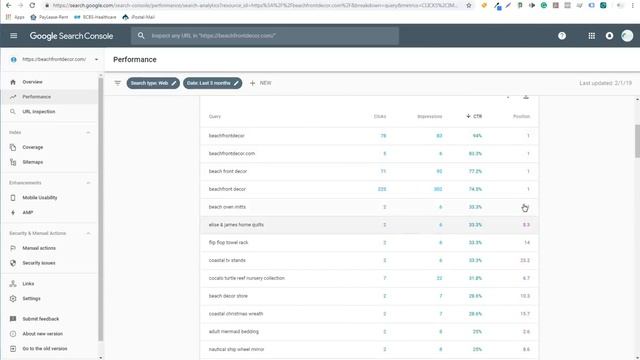Click the Settings gear icon
Screen dimensions: 640x360
pyautogui.click(x=13, y=298)
